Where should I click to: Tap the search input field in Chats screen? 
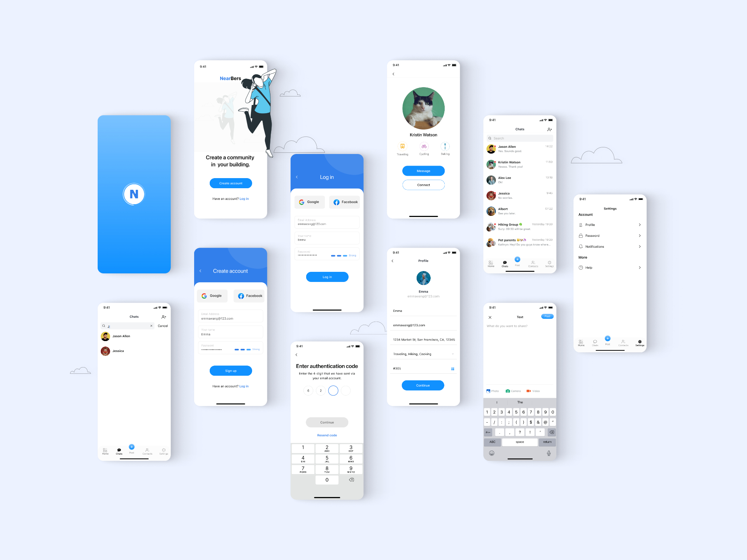521,136
